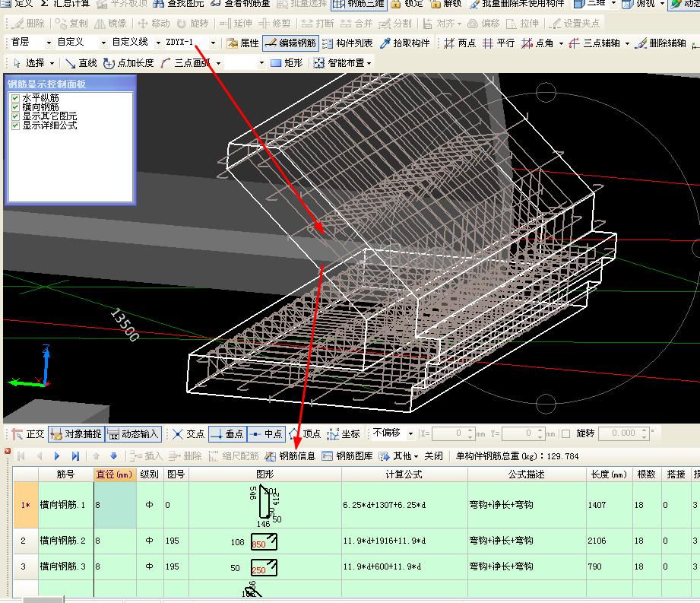Screen dimensions: 700x603
Task: Toggle the 横向钢筋 checkbox
Action: (16, 107)
